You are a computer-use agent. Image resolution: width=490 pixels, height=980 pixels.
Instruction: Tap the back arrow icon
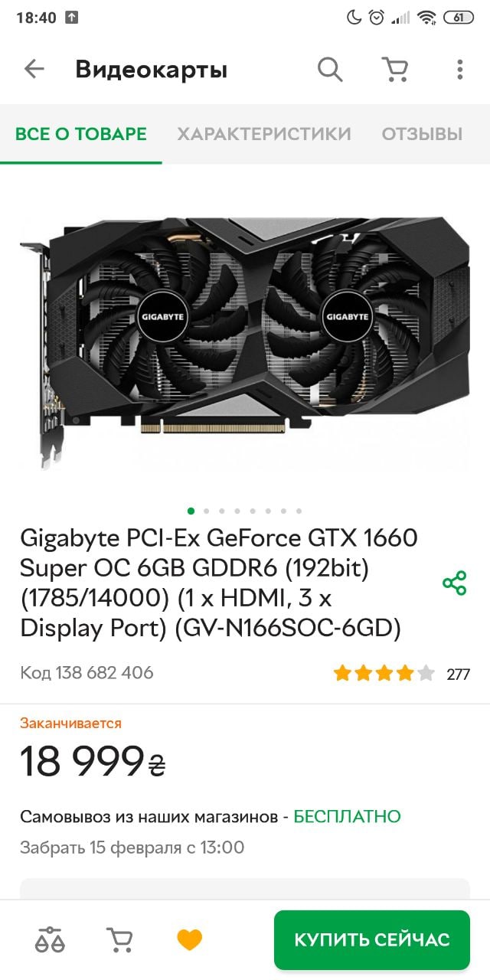click(x=34, y=70)
